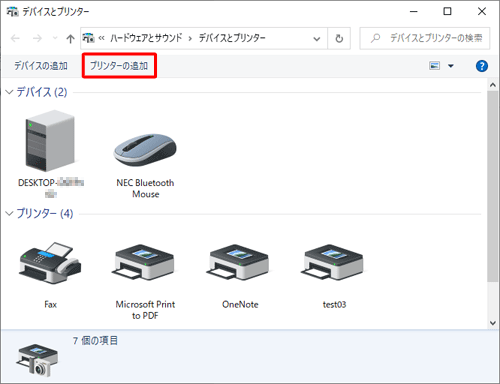Collapse the プリンター (4) group

pos(10,213)
